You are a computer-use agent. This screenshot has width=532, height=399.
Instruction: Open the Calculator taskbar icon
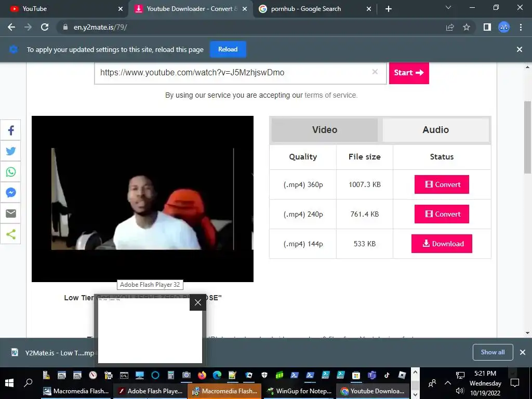[170, 375]
